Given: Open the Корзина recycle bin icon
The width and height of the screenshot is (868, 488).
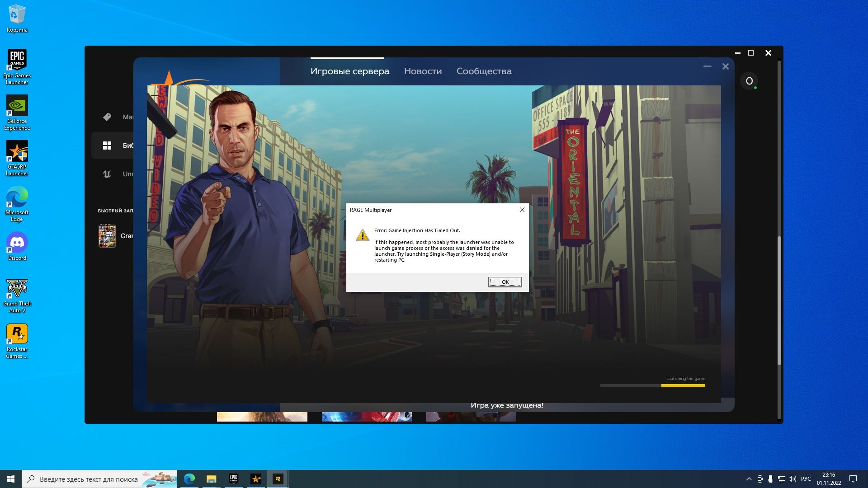Looking at the screenshot, I should (17, 19).
